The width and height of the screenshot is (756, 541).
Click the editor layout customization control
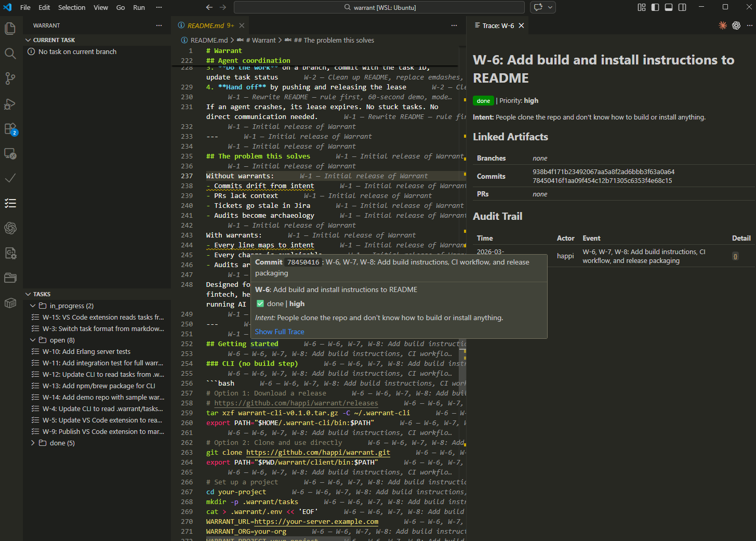point(641,7)
